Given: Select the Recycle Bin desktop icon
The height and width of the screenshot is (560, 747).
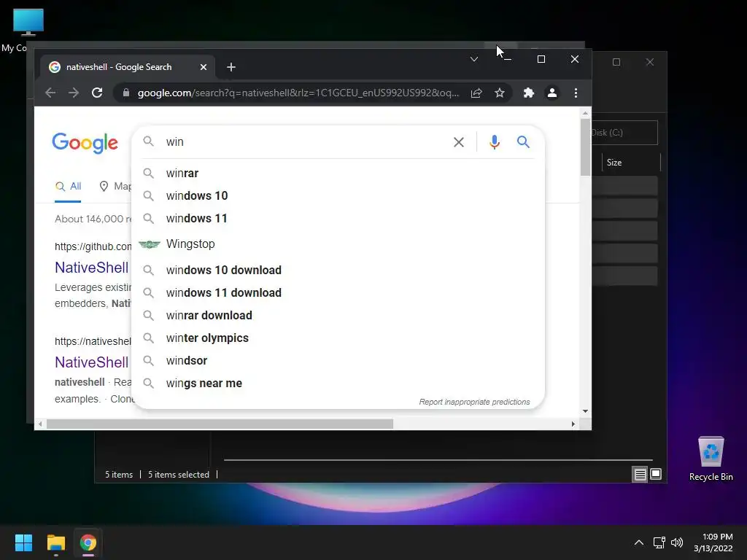Looking at the screenshot, I should click(x=711, y=459).
